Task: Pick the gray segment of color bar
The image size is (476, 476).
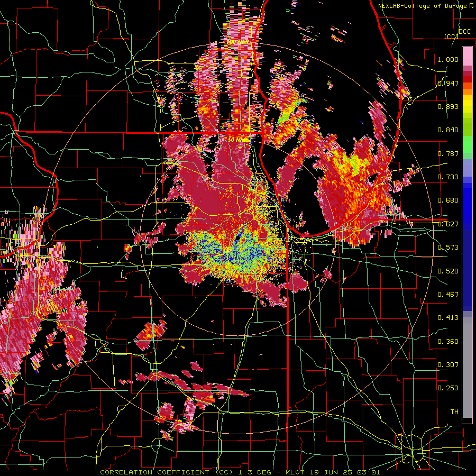Action: [467, 368]
